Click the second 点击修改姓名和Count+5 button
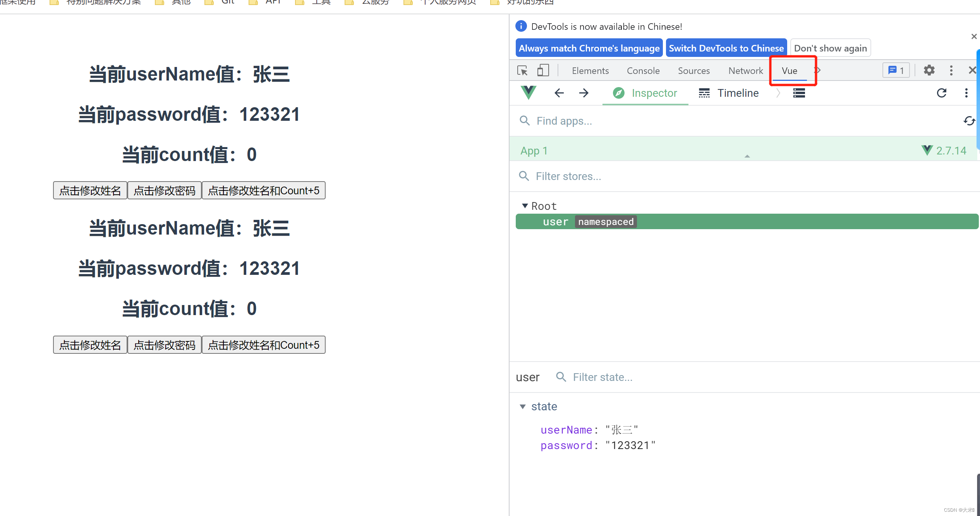980x516 pixels. (264, 345)
